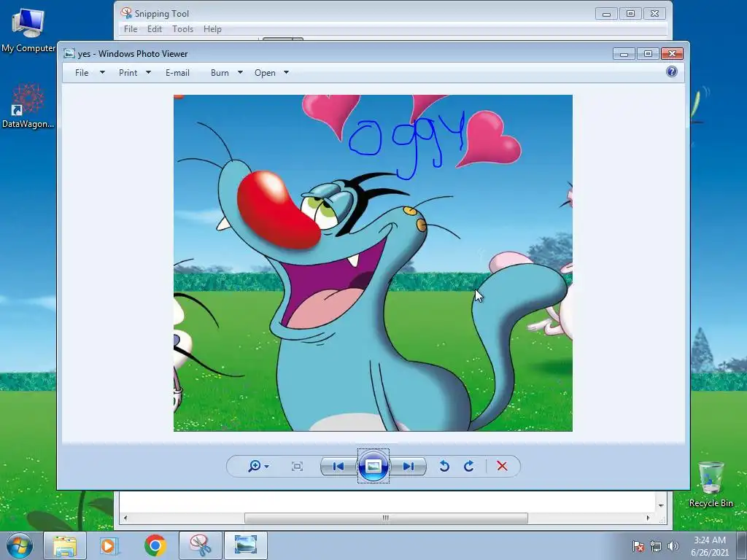Click Snipping Tool scroll right arrow

click(x=648, y=518)
